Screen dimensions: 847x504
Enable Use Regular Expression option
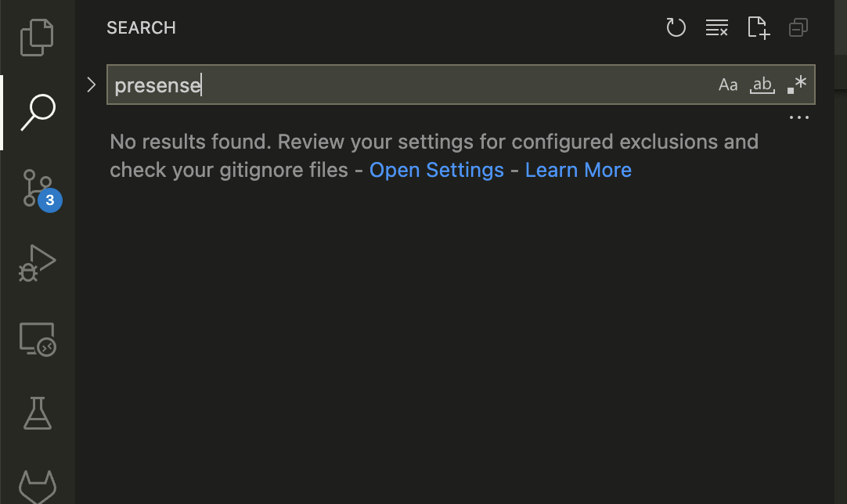[x=797, y=85]
